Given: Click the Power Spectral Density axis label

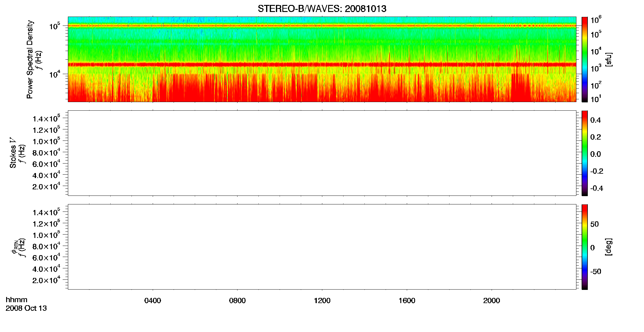Looking at the screenshot, I should pos(30,59).
